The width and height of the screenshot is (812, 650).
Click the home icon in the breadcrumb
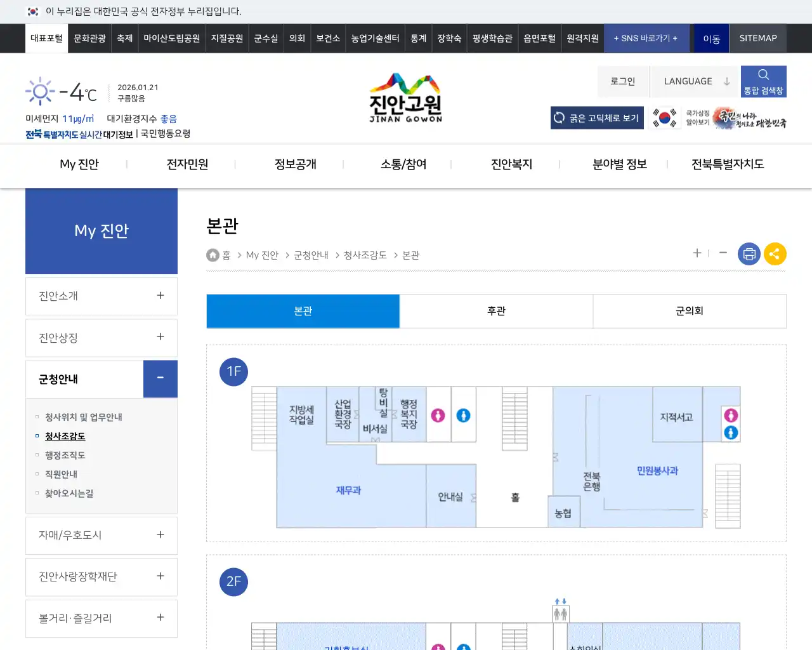coord(213,255)
